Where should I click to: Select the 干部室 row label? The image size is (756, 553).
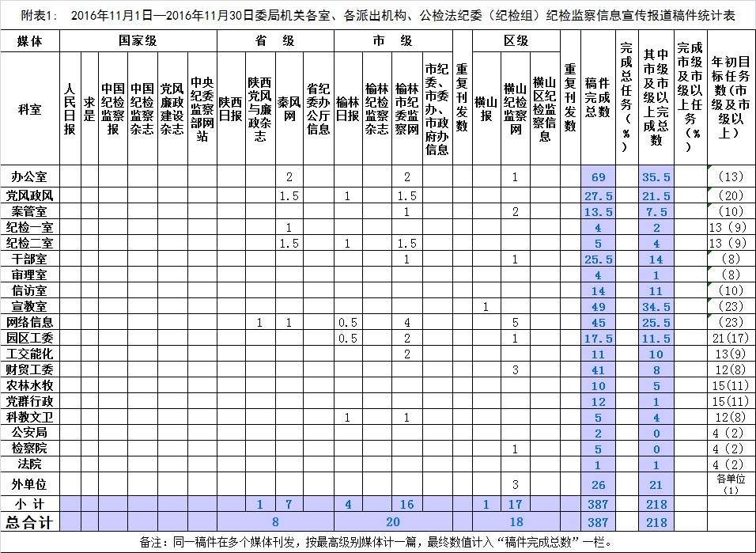[x=30, y=259]
